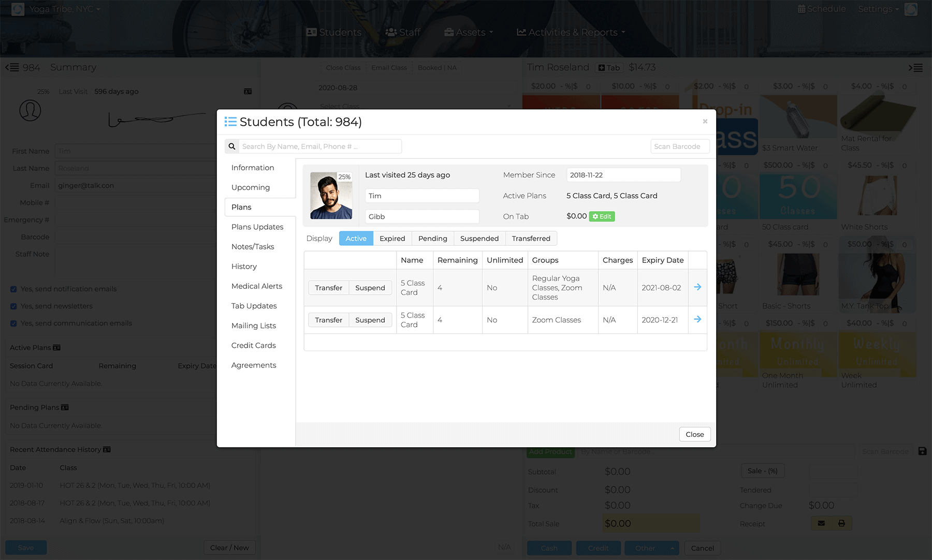This screenshot has height=560, width=932.
Task: Click the first name field showing Tim
Action: (x=422, y=196)
